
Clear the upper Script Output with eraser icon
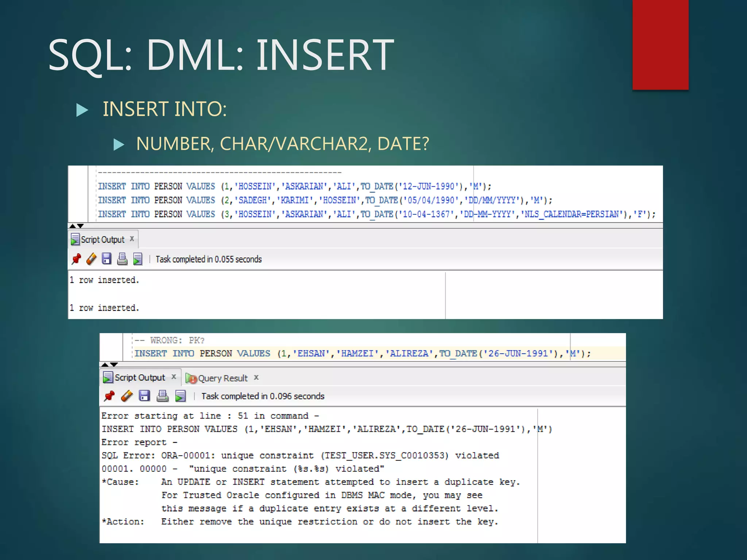coord(91,259)
